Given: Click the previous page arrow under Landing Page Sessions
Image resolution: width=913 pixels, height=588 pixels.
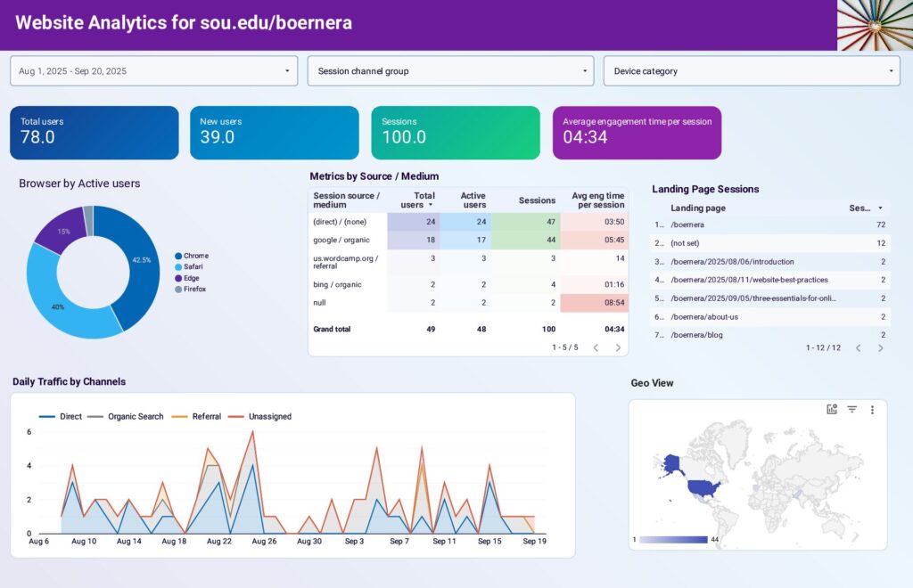Looking at the screenshot, I should click(859, 348).
